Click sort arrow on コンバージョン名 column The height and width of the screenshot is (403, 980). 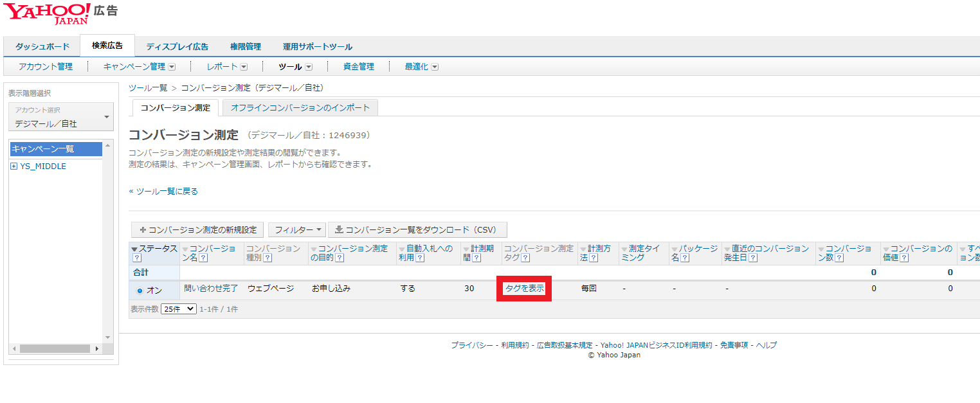(186, 249)
